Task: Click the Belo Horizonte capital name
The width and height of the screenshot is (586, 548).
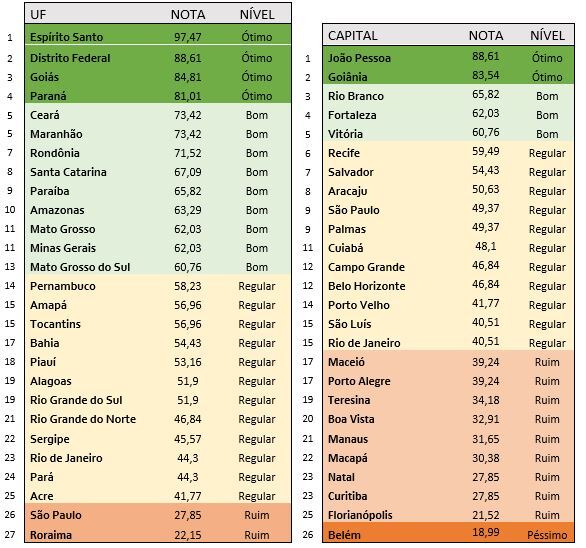Action: click(367, 286)
